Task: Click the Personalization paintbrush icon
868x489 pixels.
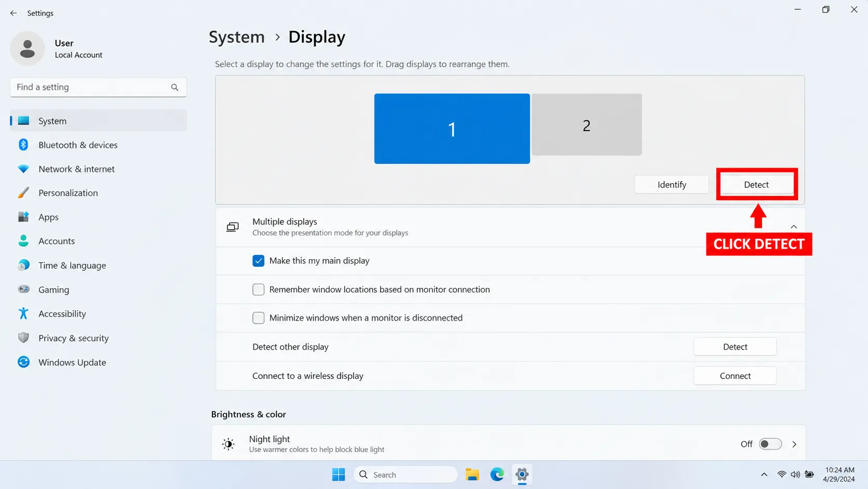Action: (23, 193)
